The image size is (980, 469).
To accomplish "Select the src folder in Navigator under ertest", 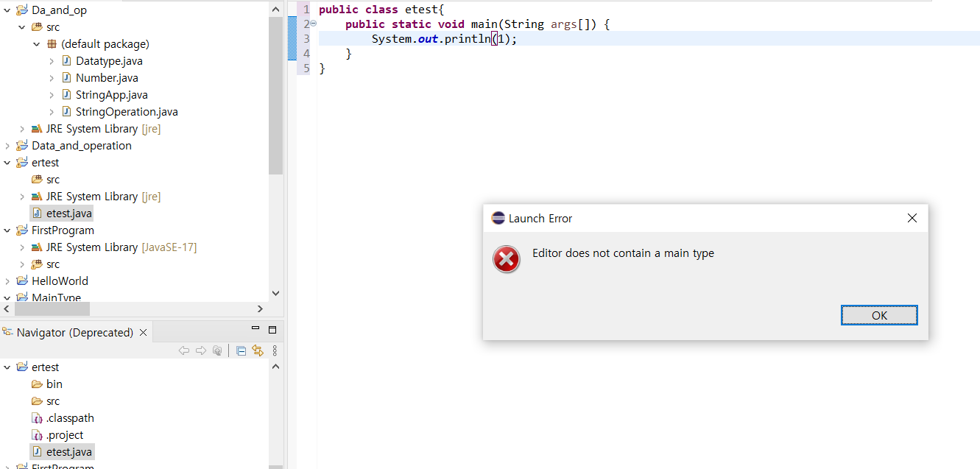I will [53, 401].
